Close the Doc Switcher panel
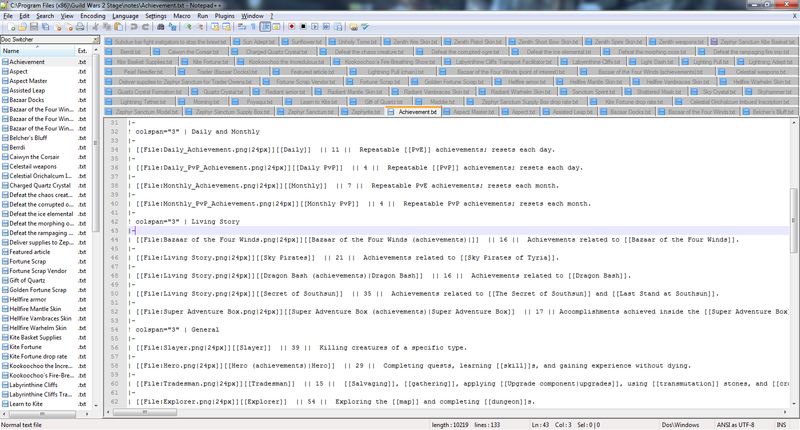The height and width of the screenshot is (430, 800). pyautogui.click(x=96, y=40)
